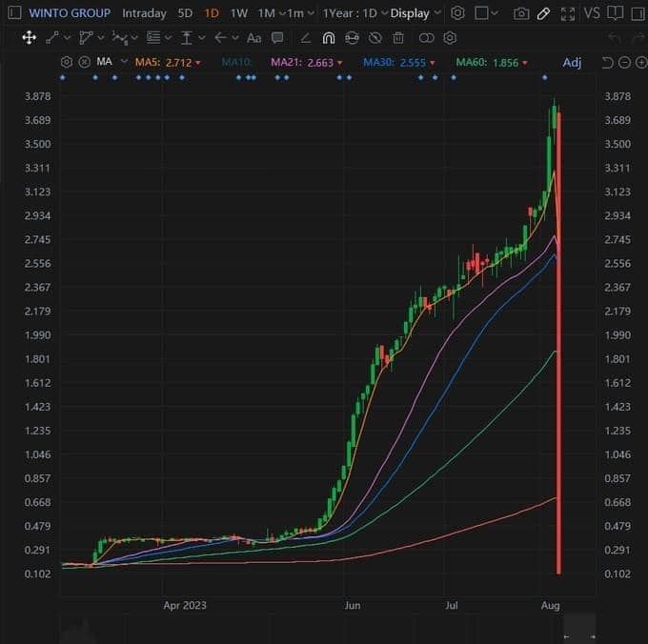
Task: Select the Aa text tool
Action: (x=253, y=38)
